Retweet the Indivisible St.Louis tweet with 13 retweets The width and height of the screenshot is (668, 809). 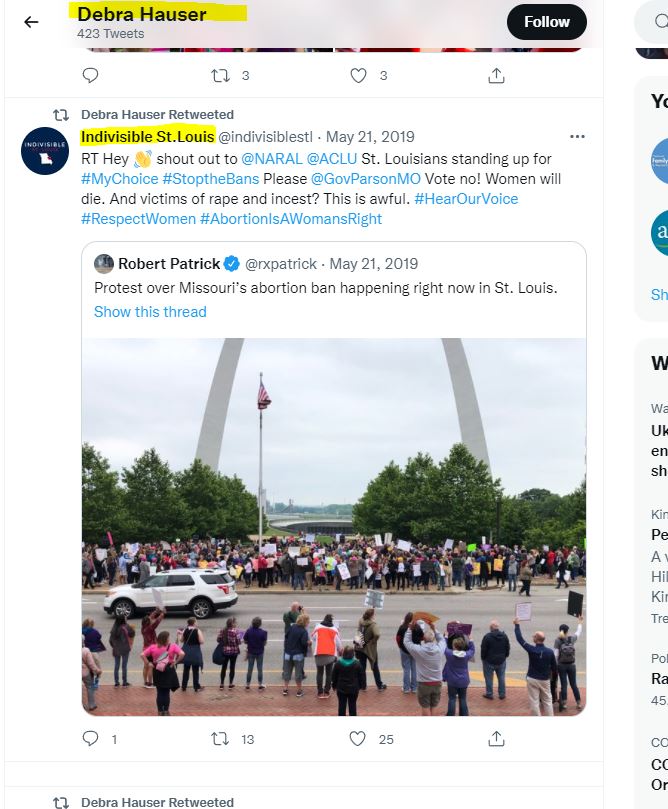click(220, 739)
